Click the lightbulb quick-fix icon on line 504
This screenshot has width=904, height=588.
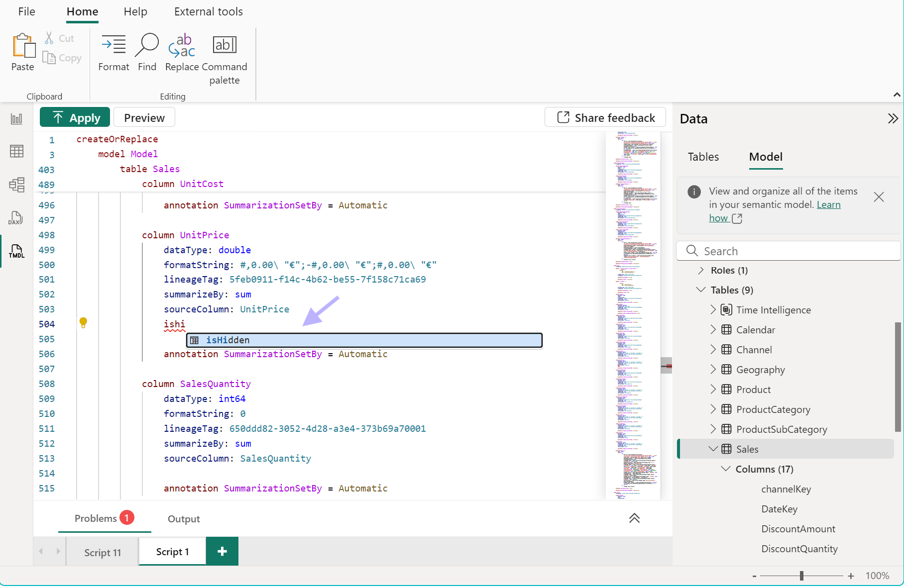tap(83, 323)
